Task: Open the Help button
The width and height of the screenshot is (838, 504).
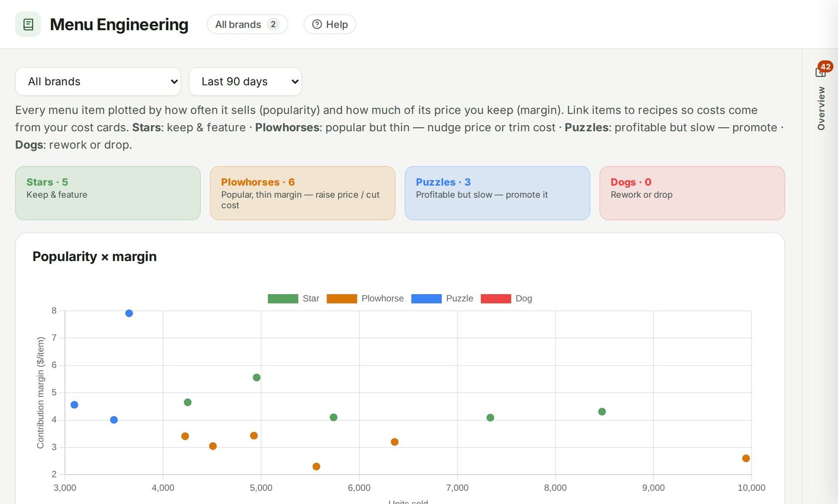Action: point(330,24)
